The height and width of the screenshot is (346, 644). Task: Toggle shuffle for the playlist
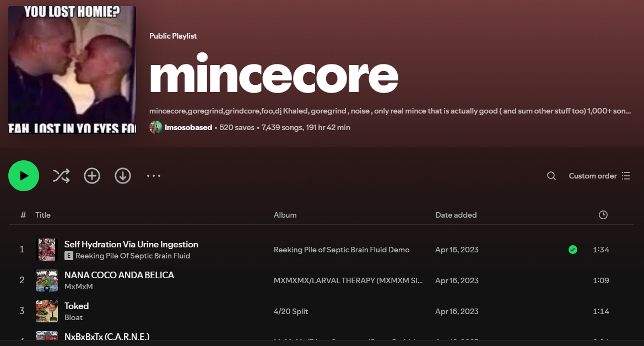(61, 176)
